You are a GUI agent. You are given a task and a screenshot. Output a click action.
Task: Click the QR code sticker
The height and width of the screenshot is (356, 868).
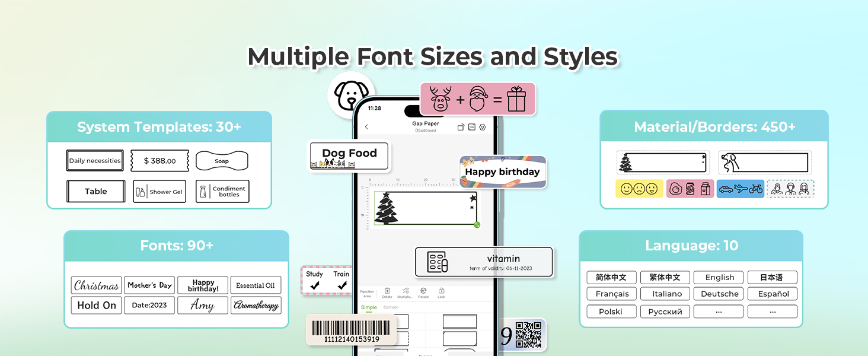[x=528, y=335]
